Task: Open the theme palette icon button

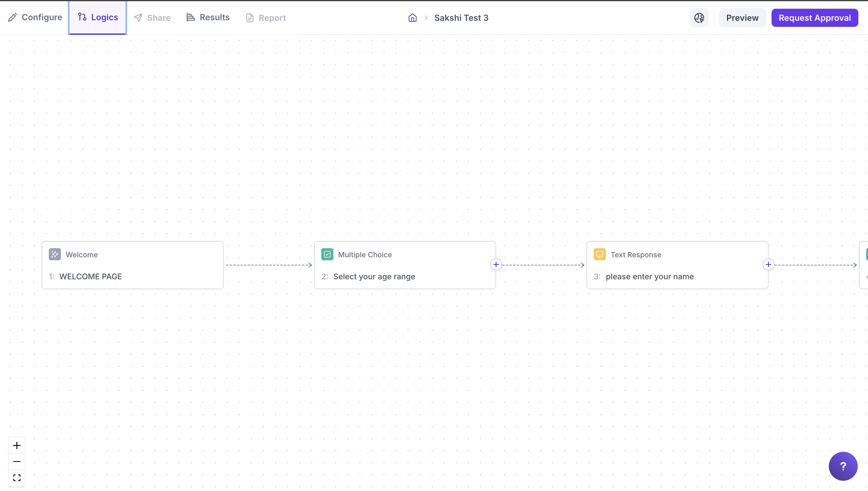Action: [x=699, y=18]
